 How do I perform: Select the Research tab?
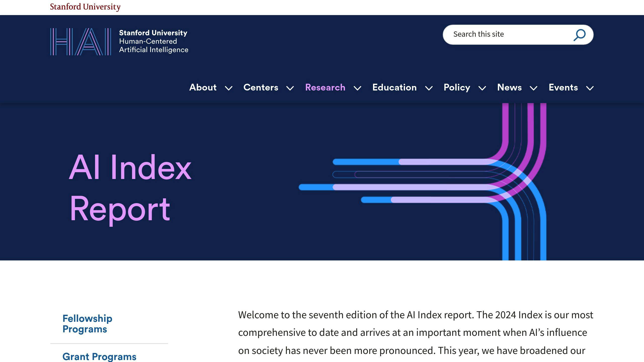325,87
